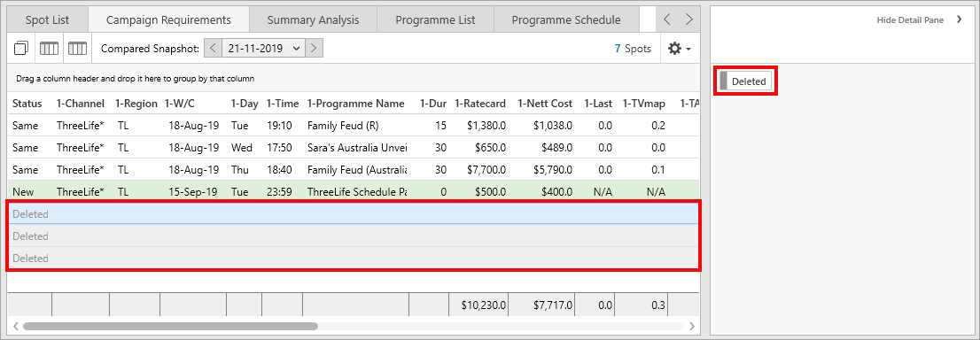Click the $1,380.0 ratecard cell

[x=486, y=126]
